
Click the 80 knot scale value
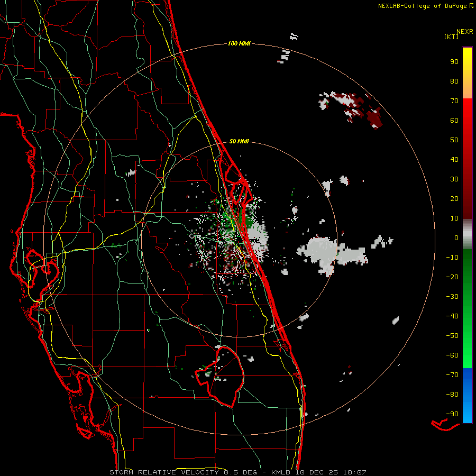coord(454,81)
